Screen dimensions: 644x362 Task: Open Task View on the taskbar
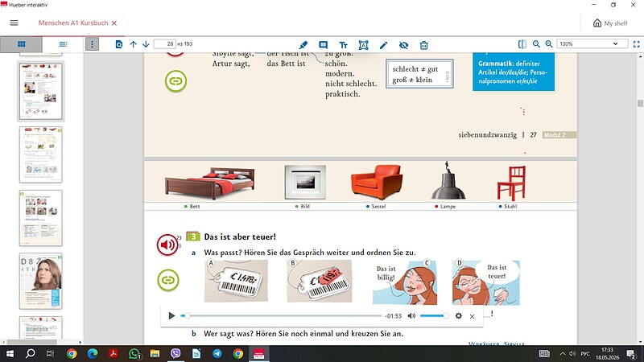tap(50, 353)
